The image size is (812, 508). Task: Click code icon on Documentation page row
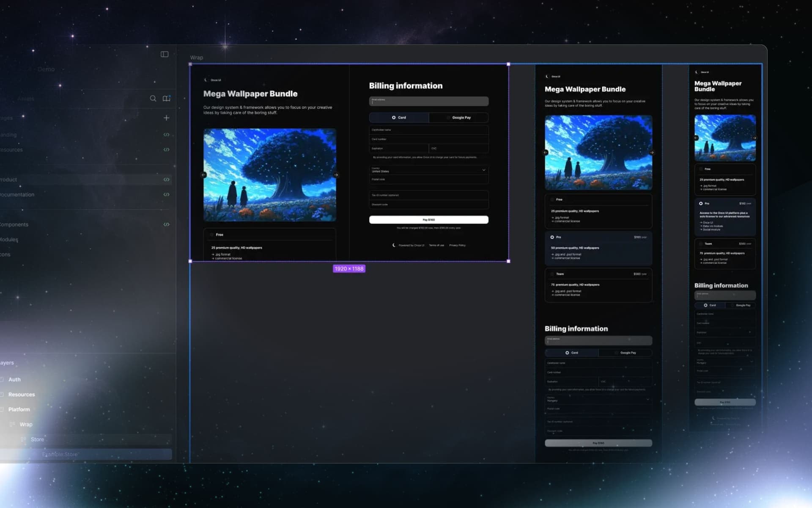pyautogui.click(x=167, y=194)
